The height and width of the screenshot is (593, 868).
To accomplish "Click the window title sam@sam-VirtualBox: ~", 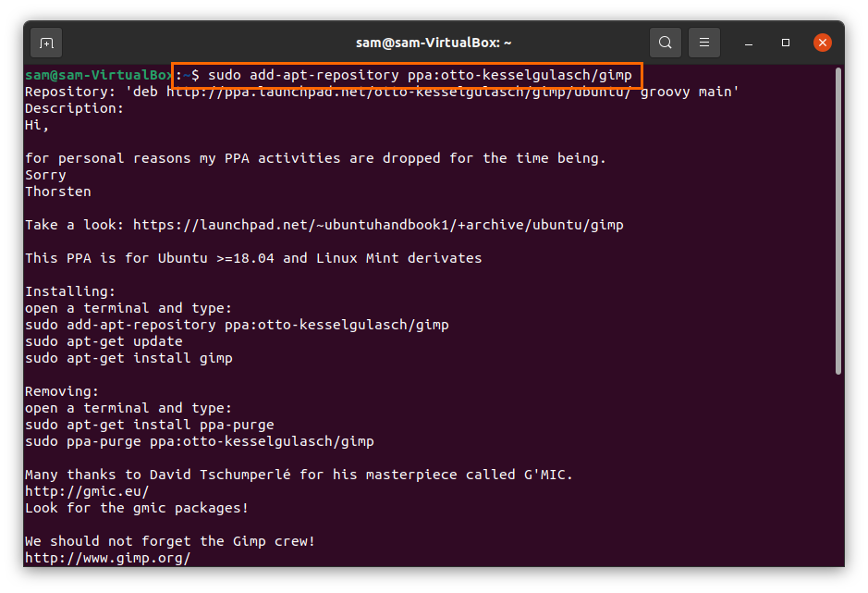I will point(434,43).
